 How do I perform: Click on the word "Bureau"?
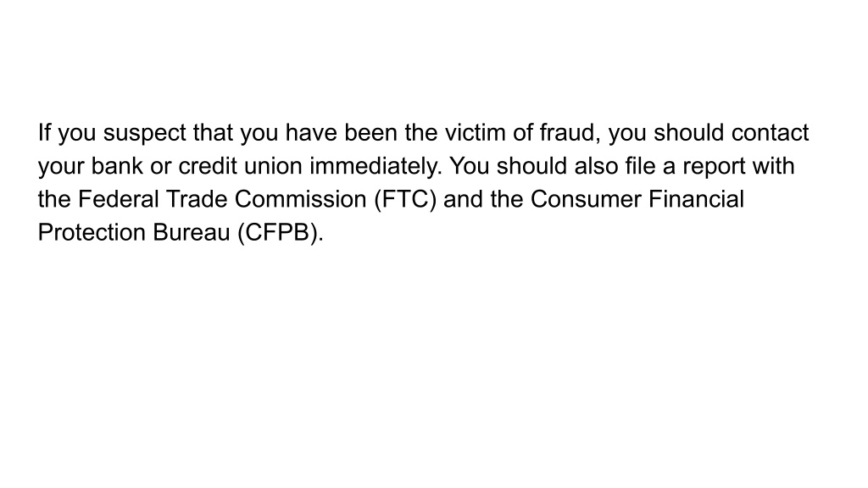(x=191, y=232)
